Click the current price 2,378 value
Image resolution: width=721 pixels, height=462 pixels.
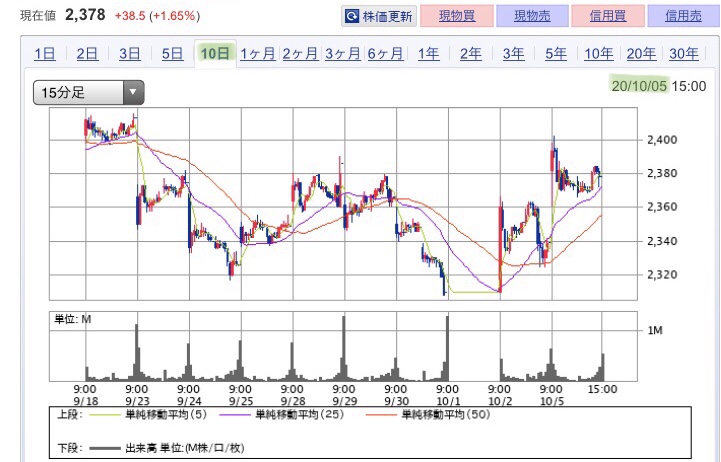click(85, 15)
